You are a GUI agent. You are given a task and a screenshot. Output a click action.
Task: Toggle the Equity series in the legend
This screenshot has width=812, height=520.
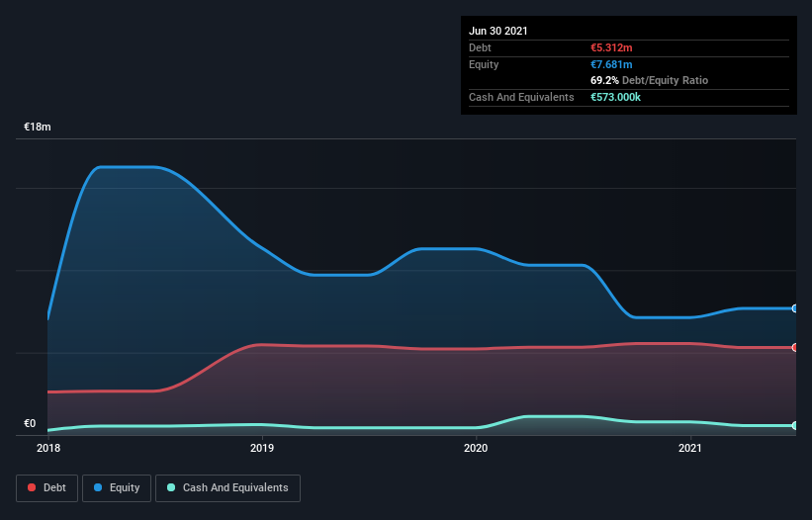coord(117,488)
